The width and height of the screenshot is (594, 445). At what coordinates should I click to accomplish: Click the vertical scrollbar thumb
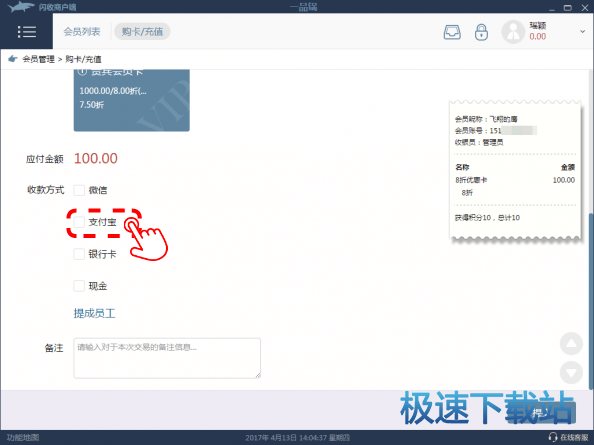590,301
